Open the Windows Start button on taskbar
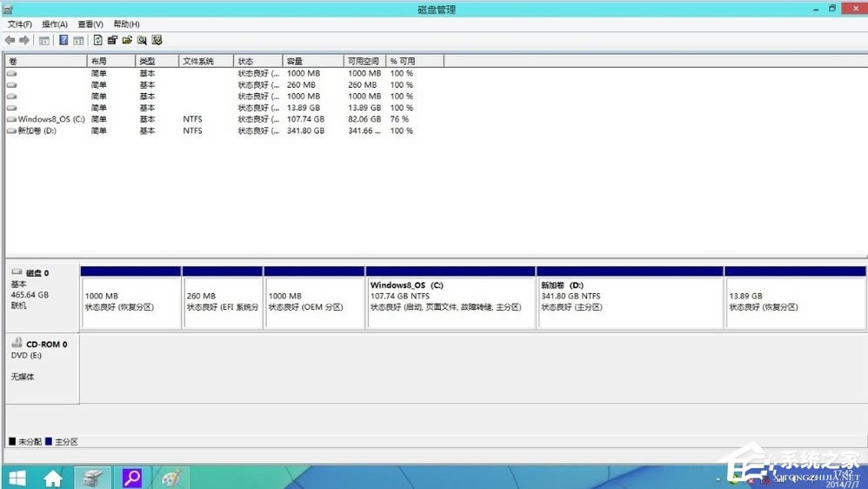Screen dimensions: 868x489 point(17,478)
